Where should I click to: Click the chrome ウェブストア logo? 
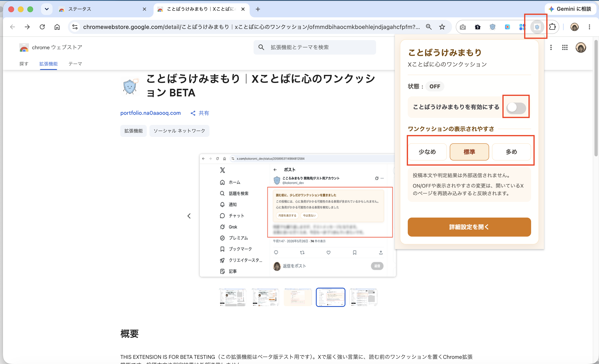coord(51,47)
